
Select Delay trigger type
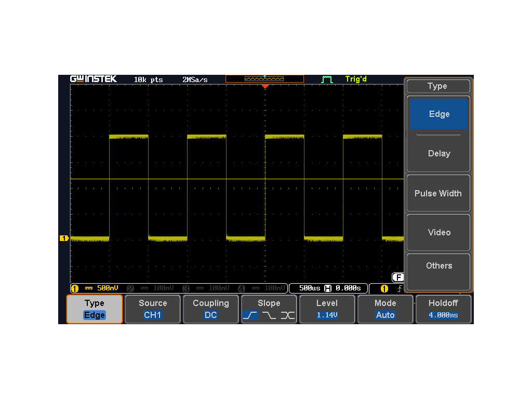pyautogui.click(x=438, y=154)
